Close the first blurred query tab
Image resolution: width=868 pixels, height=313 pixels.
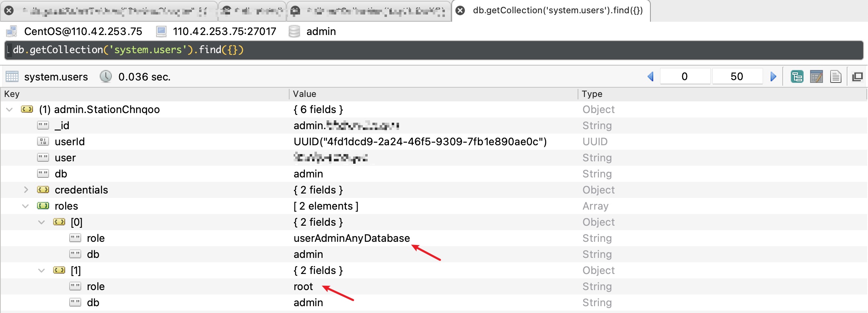pos(9,10)
